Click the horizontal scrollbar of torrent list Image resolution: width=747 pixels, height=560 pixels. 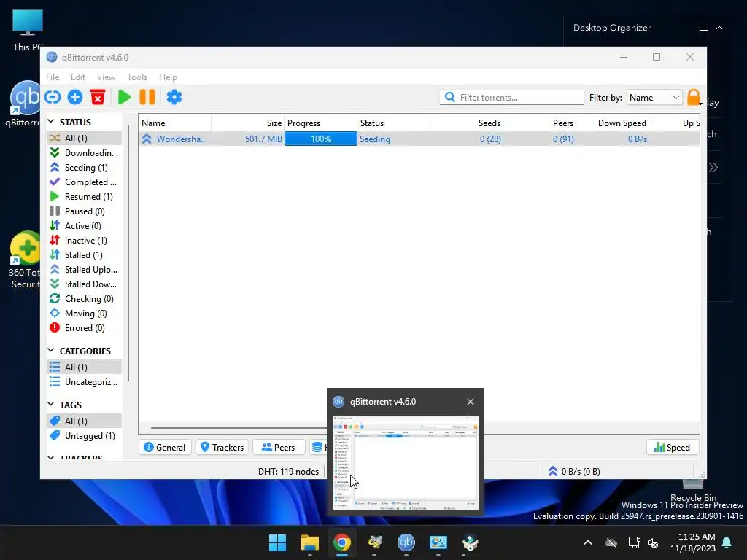(x=239, y=427)
